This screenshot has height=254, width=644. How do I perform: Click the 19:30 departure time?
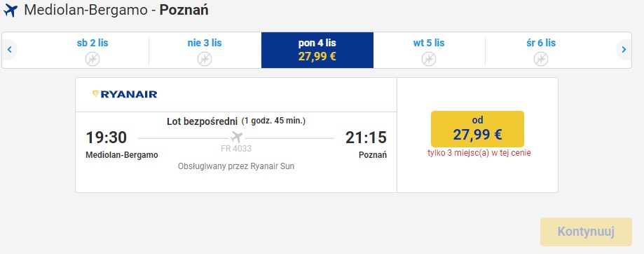pos(107,138)
